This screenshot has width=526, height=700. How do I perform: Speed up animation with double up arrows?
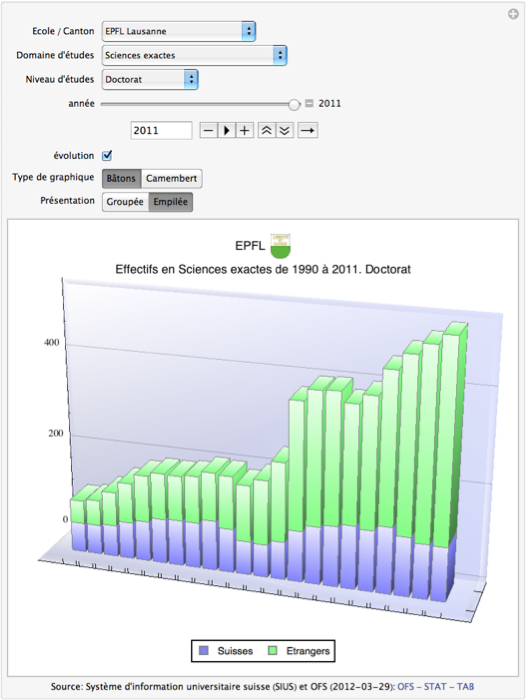[267, 131]
